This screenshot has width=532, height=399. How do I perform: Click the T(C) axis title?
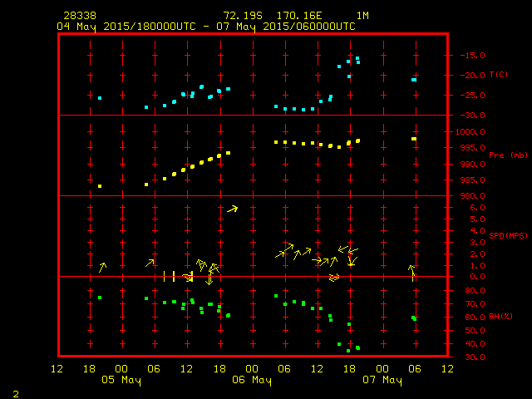499,75
